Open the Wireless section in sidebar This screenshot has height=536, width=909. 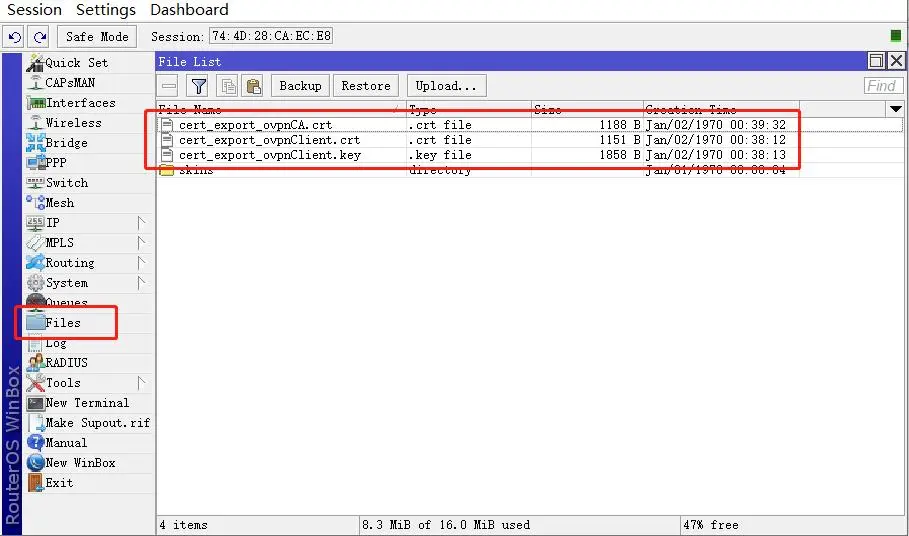tap(73, 123)
